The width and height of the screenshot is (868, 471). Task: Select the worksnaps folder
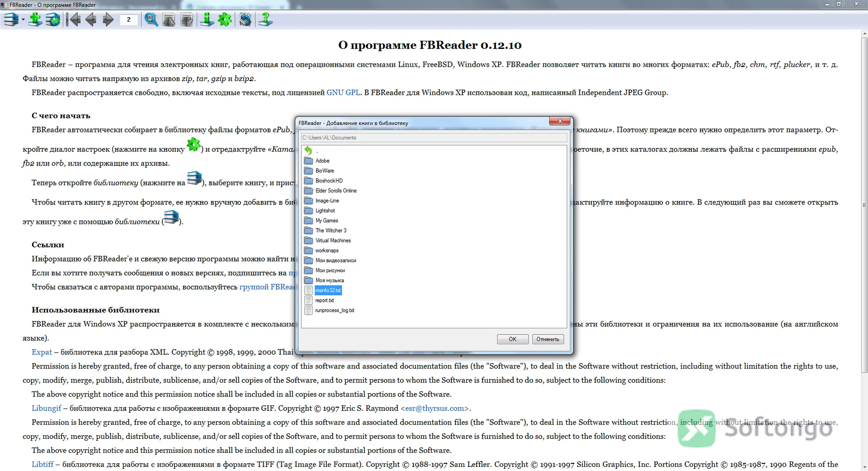(x=326, y=250)
